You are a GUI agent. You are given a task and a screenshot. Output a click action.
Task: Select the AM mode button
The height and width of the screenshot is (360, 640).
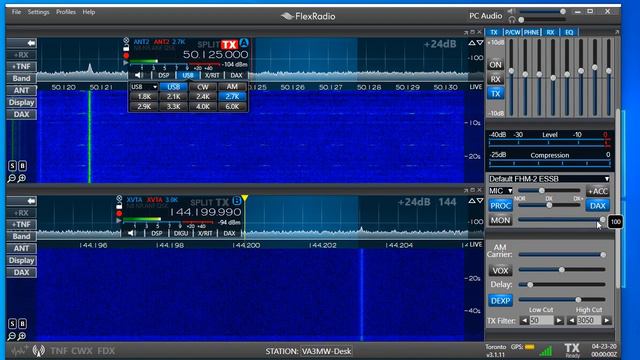click(x=232, y=87)
